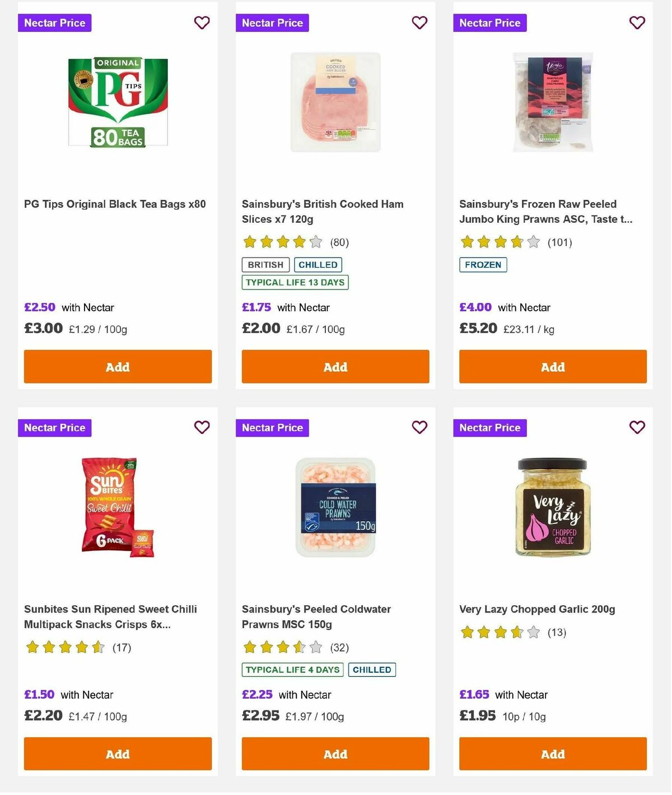Open the Sainsbury's British Cooked Ham product page
The width and height of the screenshot is (672, 795).
(x=322, y=212)
